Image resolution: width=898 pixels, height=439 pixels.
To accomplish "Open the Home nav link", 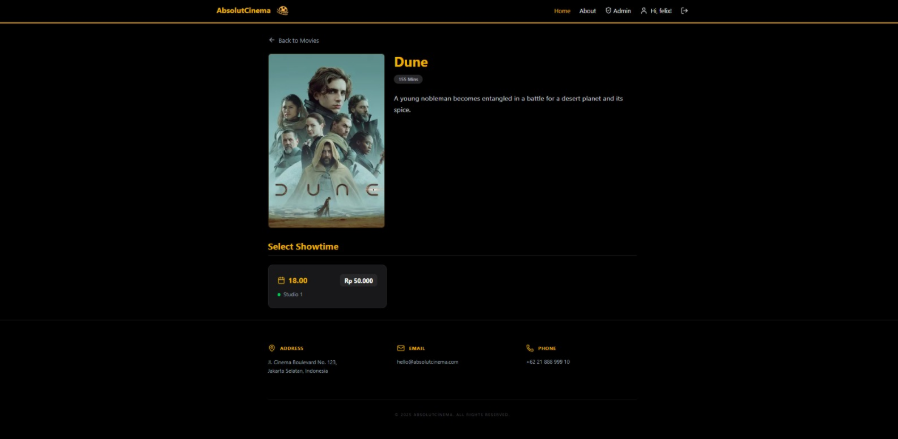I will click(562, 11).
